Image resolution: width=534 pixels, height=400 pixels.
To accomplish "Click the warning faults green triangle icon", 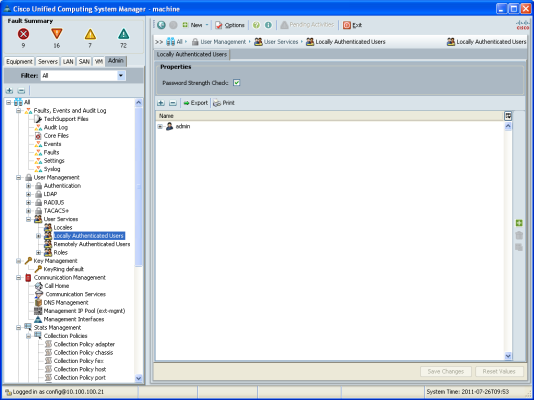I will coord(123,34).
